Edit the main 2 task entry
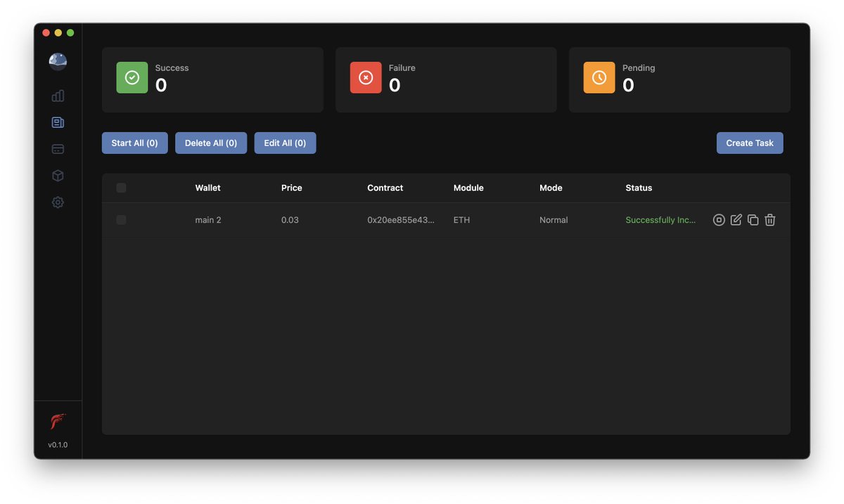844x504 pixels. (x=736, y=219)
